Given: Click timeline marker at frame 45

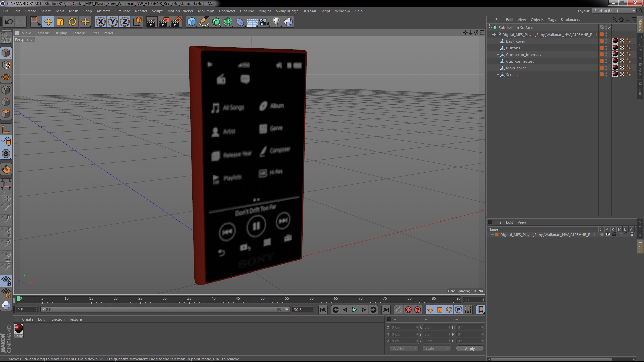Looking at the screenshot, I should tap(238, 299).
